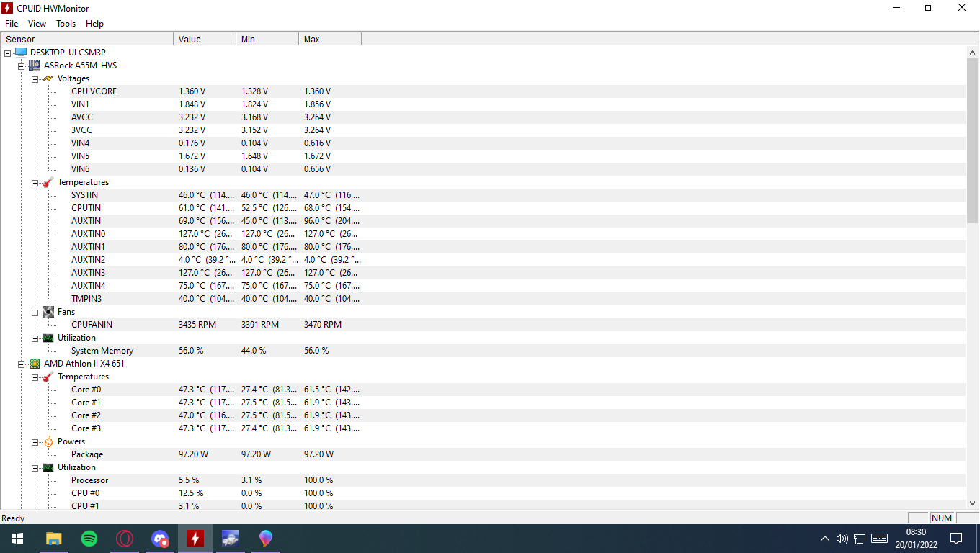This screenshot has width=980, height=553.
Task: Open Spotify from the taskbar
Action: pyautogui.click(x=89, y=538)
